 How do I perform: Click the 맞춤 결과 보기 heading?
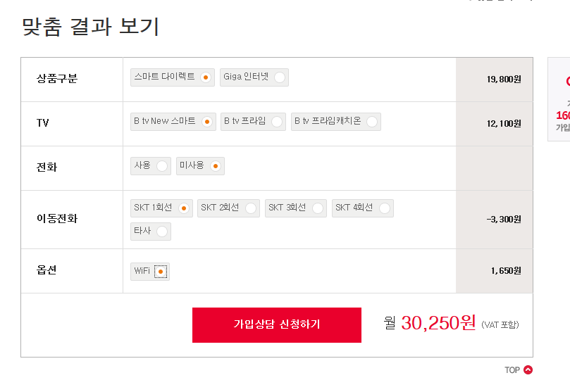(91, 27)
